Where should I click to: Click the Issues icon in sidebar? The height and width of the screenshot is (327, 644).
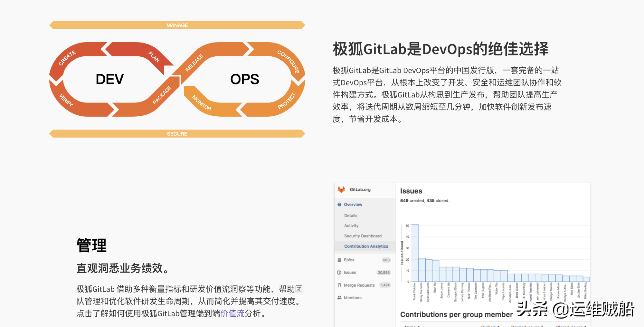(x=339, y=273)
